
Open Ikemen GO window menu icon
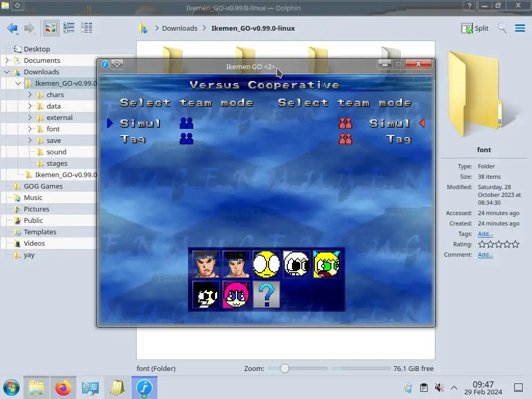pyautogui.click(x=105, y=64)
